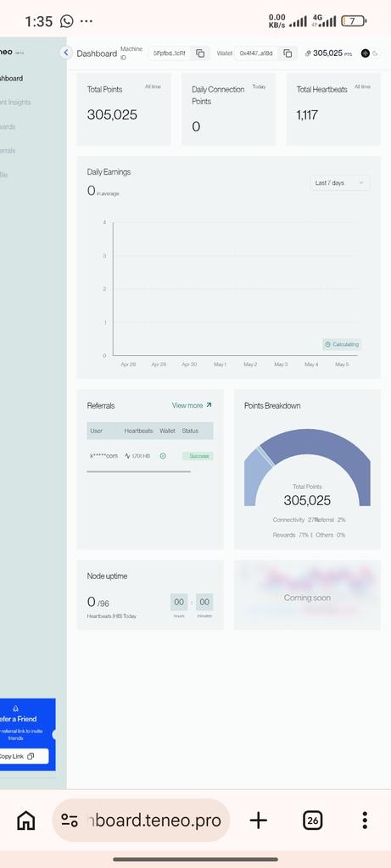This screenshot has height=868, width=391.
Task: Select the Dashboard sidebar item
Action: pos(12,78)
